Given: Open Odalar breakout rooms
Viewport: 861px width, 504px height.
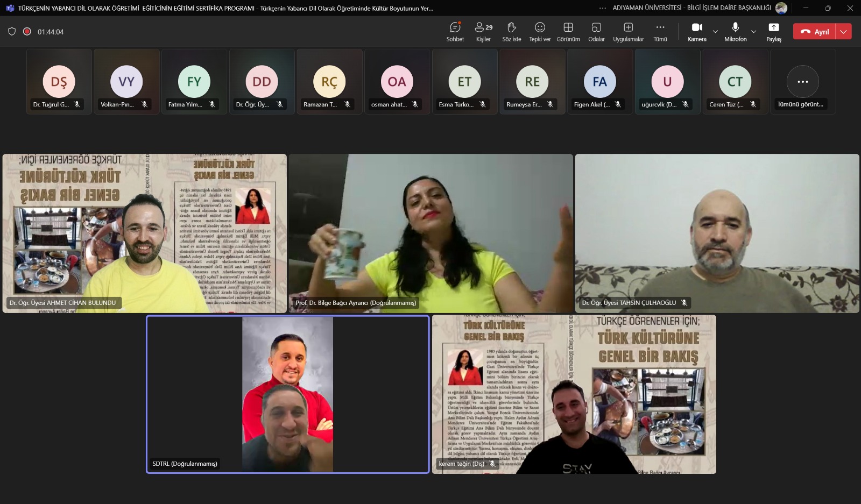Looking at the screenshot, I should coord(596,32).
